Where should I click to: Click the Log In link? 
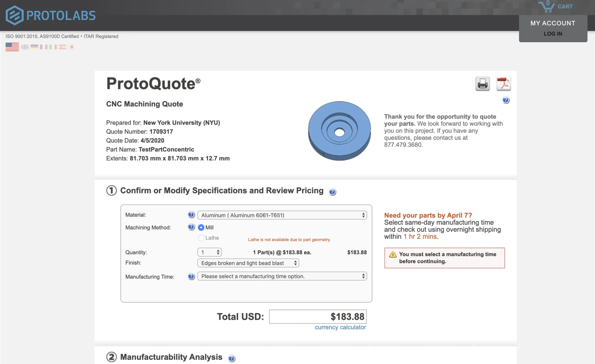(x=553, y=34)
